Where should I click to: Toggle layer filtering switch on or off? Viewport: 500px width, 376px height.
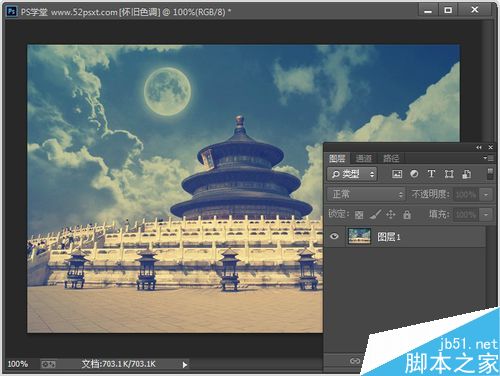pos(490,174)
